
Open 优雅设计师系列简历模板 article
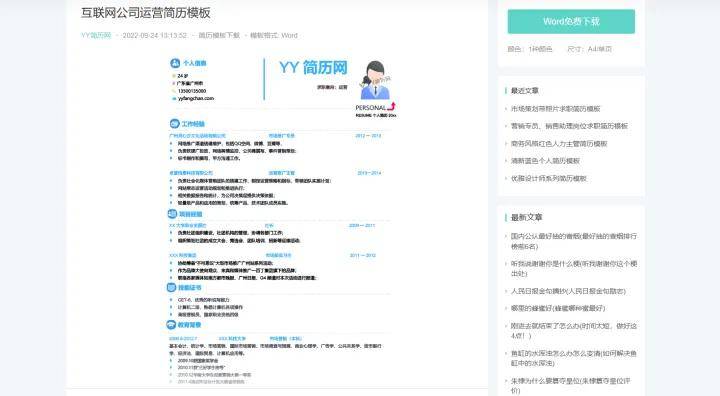[x=549, y=178]
